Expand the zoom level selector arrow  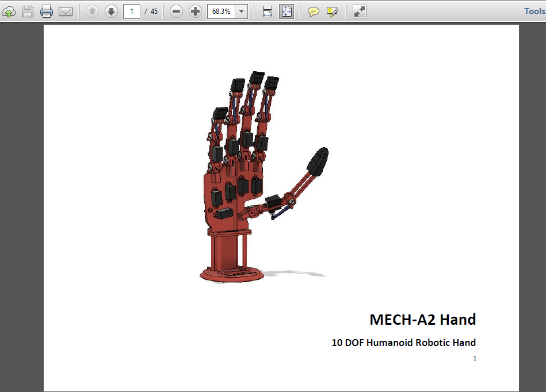241,11
